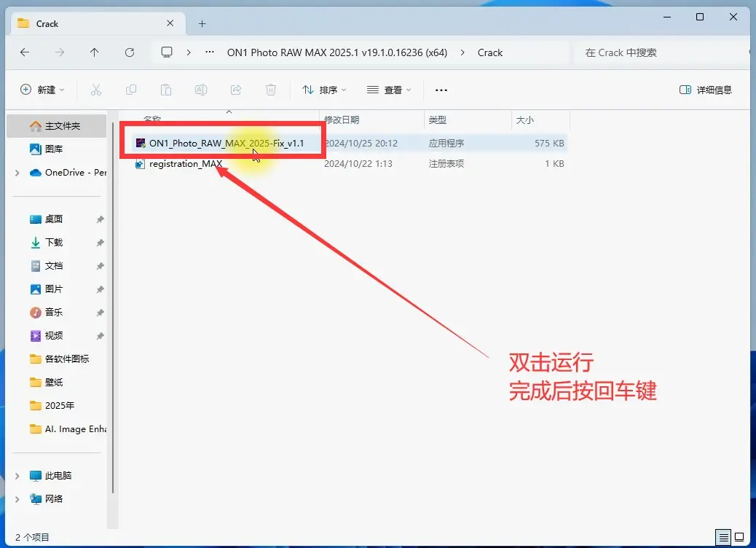Click the 575 KB size cell
The image size is (756, 548).
549,144
